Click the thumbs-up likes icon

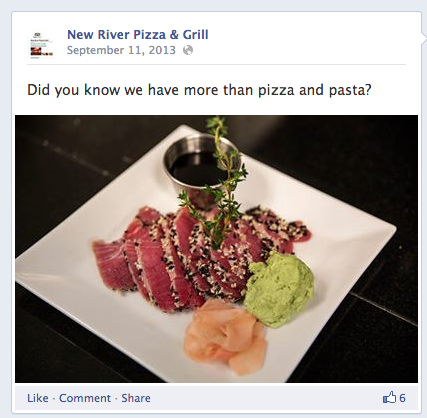pyautogui.click(x=389, y=397)
